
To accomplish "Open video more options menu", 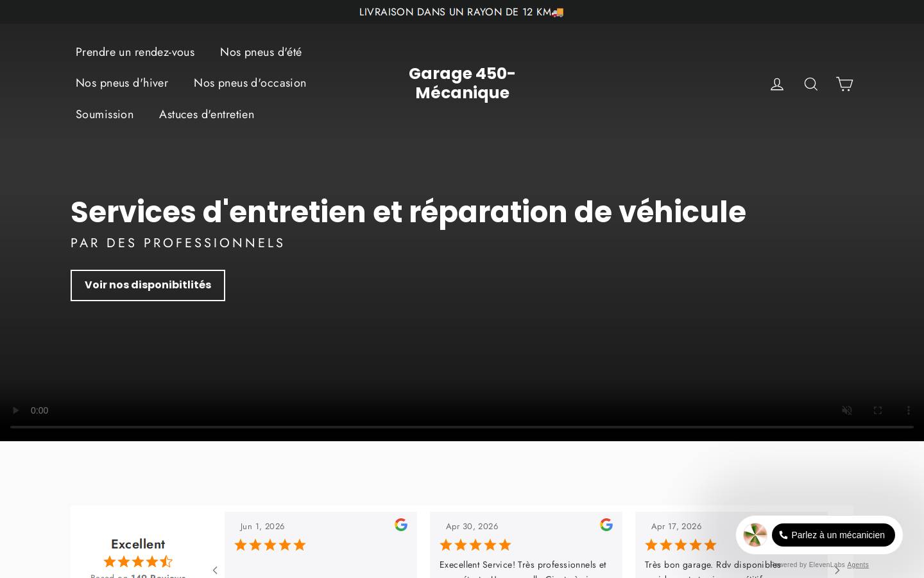I will click(909, 410).
